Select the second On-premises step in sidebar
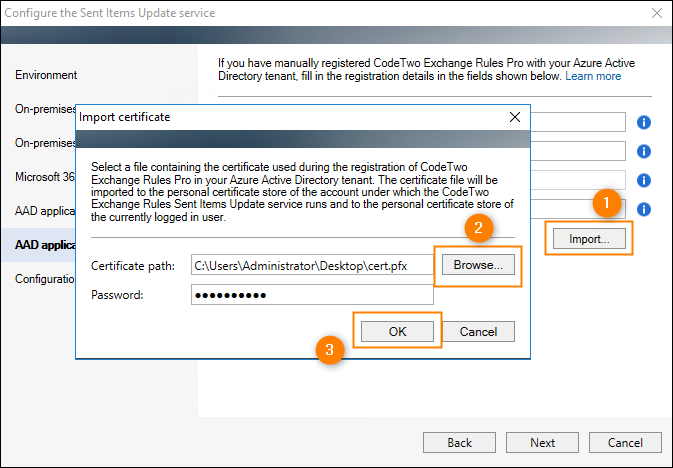 [45, 143]
